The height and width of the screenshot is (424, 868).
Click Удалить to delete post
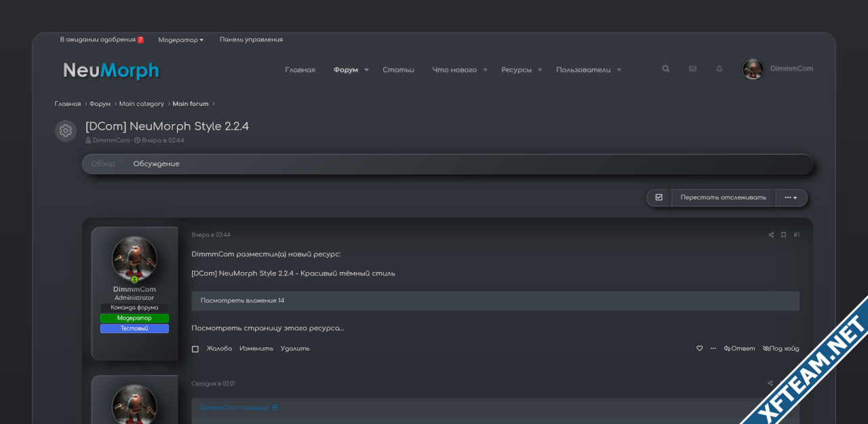[x=295, y=348]
